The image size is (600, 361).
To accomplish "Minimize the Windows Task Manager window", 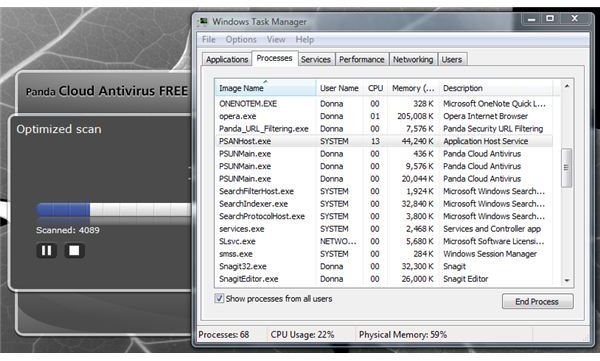I will [531, 19].
